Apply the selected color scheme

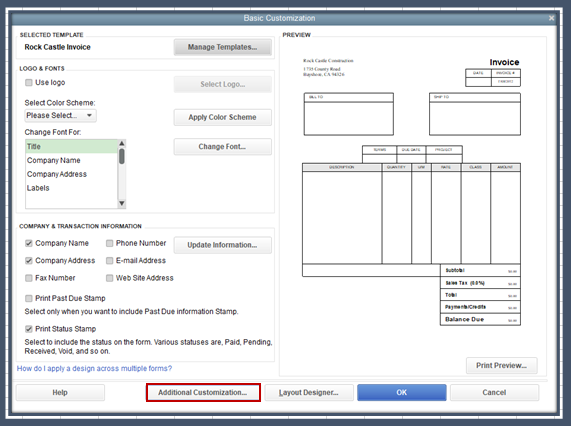click(x=223, y=117)
